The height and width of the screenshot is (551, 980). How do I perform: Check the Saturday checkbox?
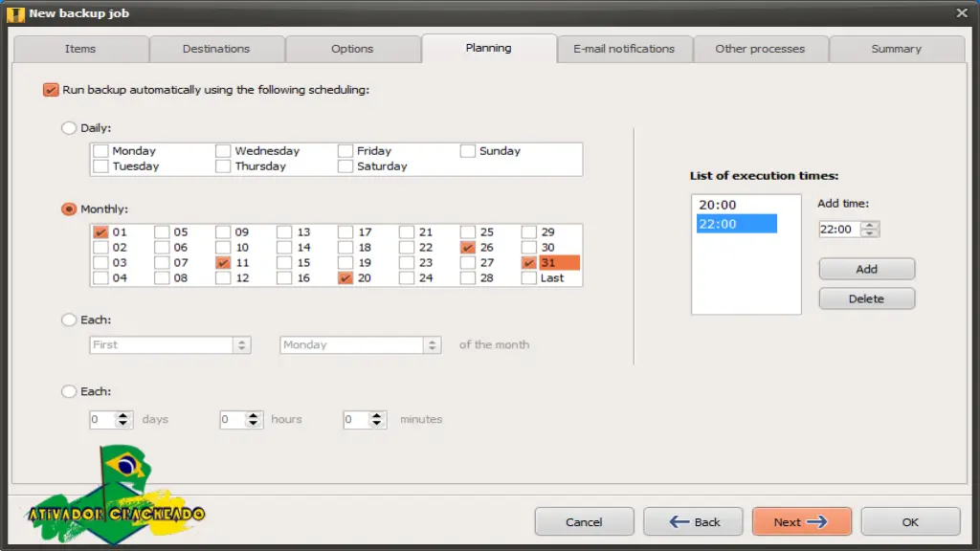point(345,166)
